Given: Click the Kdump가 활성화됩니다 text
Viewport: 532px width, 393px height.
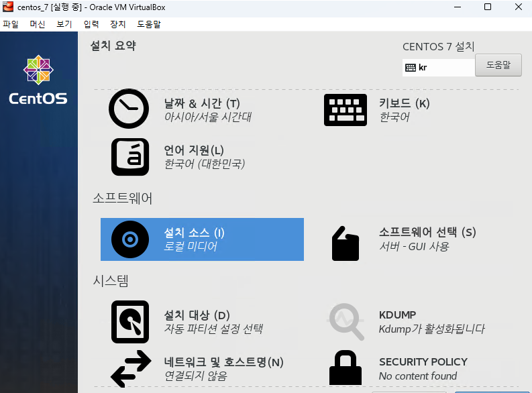Looking at the screenshot, I should [431, 329].
